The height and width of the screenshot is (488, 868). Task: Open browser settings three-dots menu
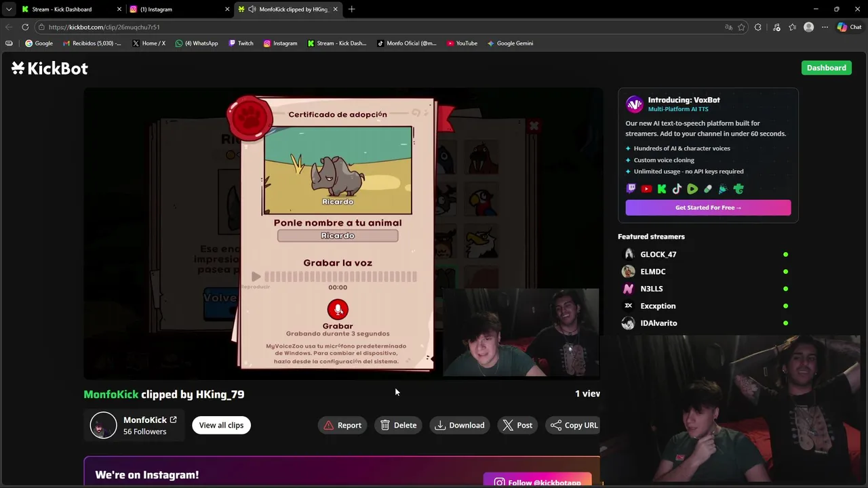(825, 27)
